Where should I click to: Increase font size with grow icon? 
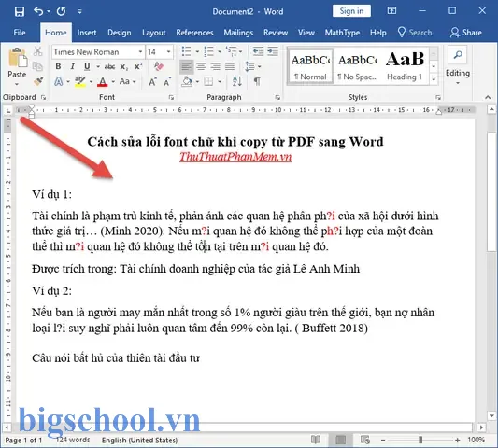coord(153,82)
